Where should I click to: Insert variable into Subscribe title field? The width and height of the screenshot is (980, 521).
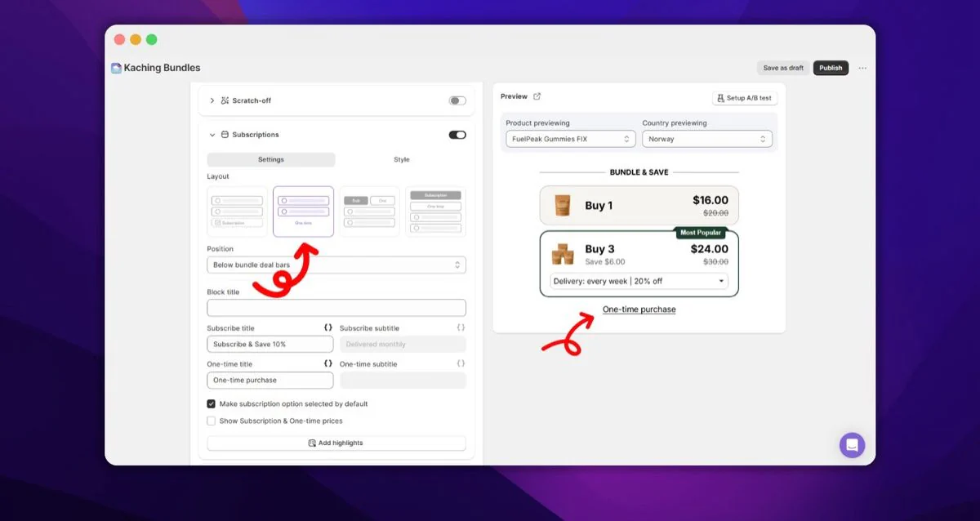point(328,327)
